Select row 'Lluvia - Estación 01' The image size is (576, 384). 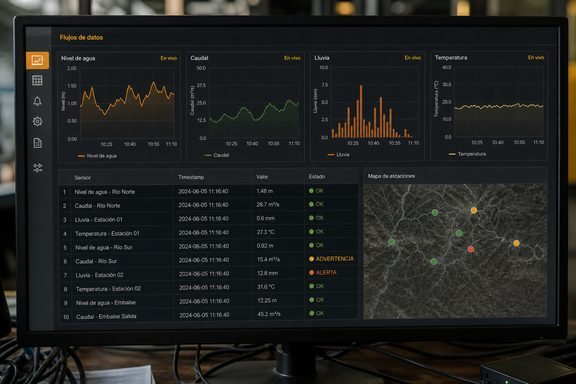[208, 219]
